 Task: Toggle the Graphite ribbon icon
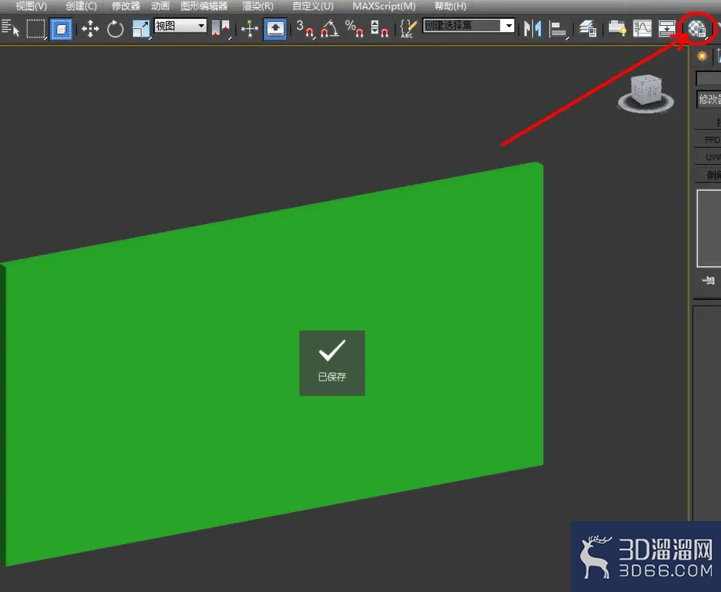pos(617,29)
